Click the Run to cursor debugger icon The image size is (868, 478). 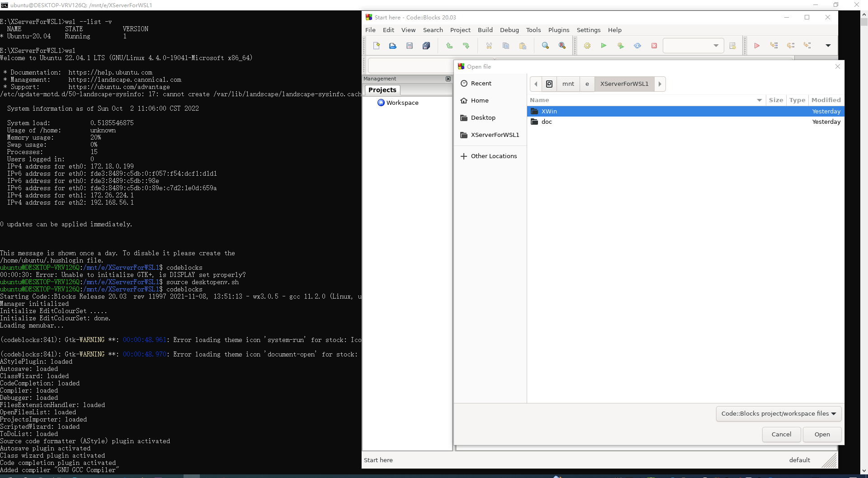click(774, 46)
